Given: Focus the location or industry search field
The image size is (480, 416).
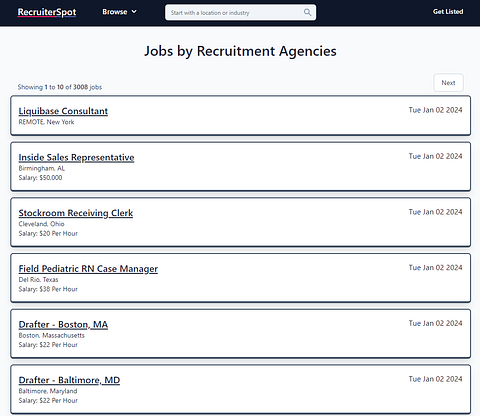Looking at the screenshot, I should point(240,12).
